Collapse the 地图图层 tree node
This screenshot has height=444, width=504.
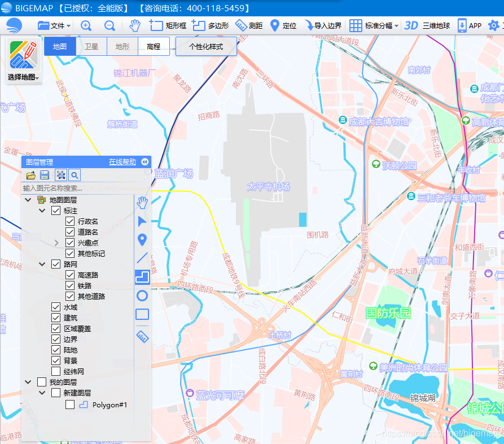[28, 200]
